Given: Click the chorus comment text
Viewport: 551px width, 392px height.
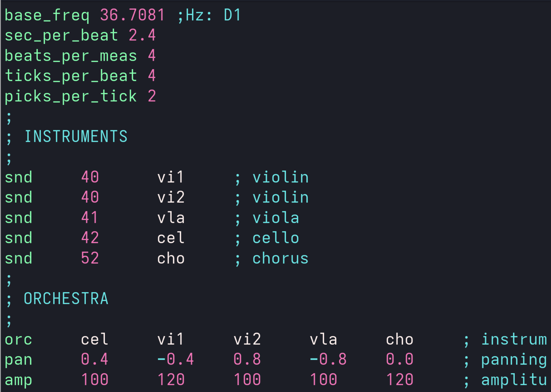Looking at the screenshot, I should 280,258.
